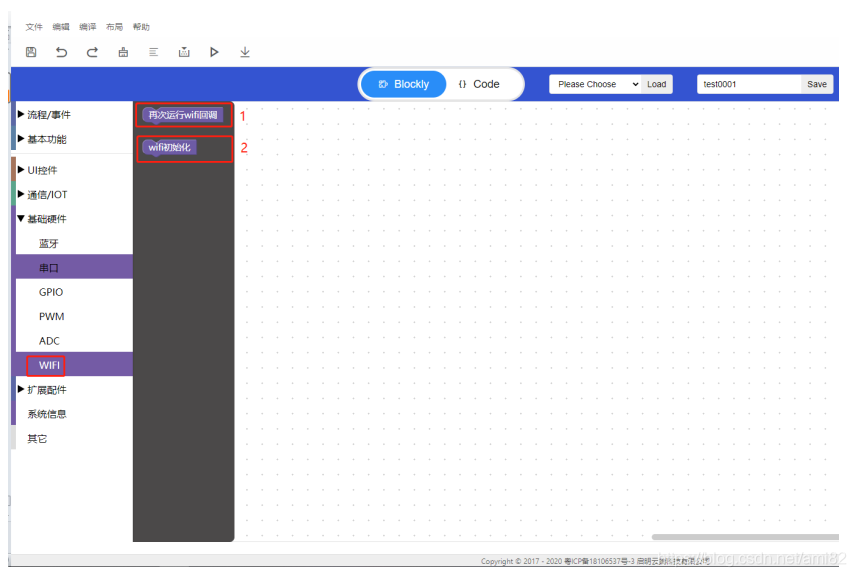Click the align lines icon in toolbar
Image resolution: width=856 pixels, height=577 pixels.
click(x=153, y=52)
